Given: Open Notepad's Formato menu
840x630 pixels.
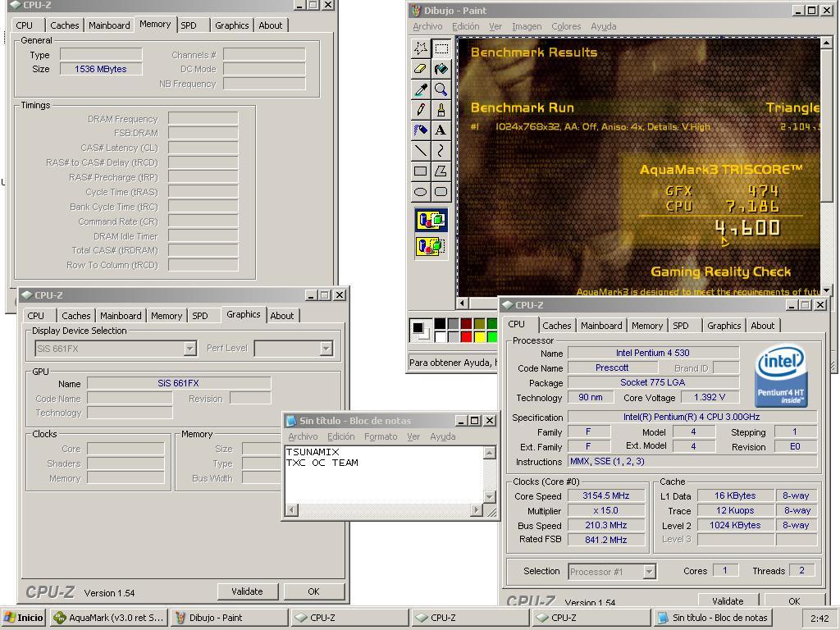Looking at the screenshot, I should point(381,436).
